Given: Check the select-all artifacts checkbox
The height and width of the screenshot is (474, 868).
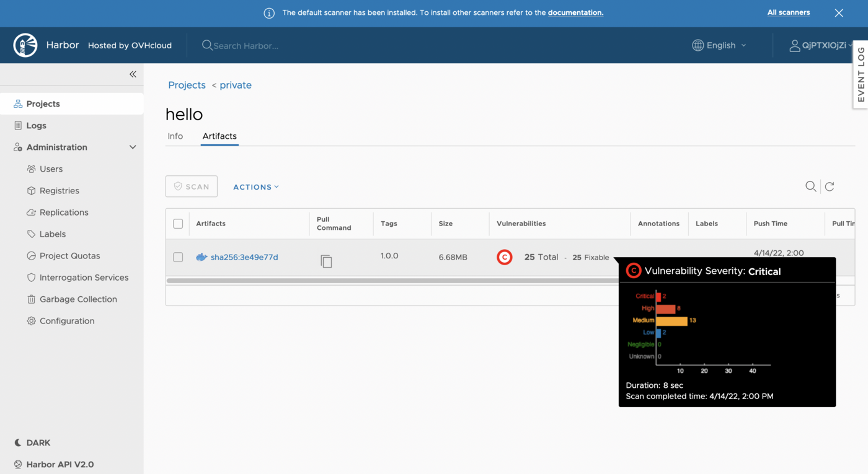Looking at the screenshot, I should [x=178, y=223].
